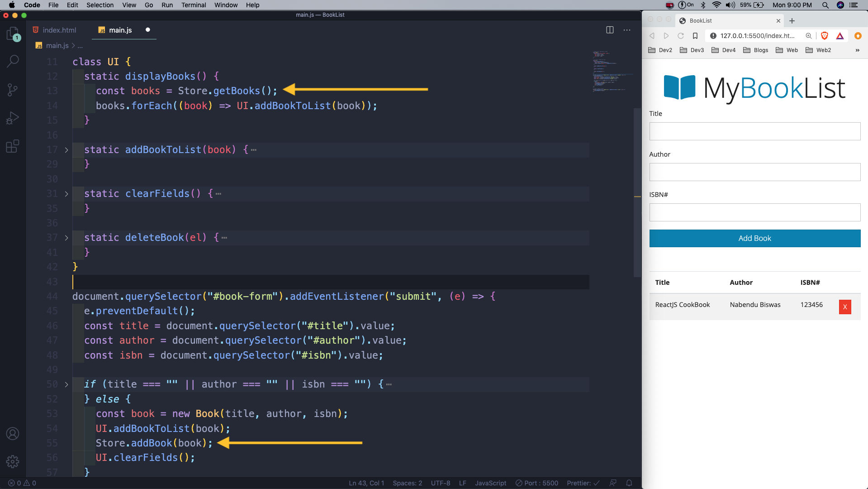Close the BookList browser tab
Image resolution: width=868 pixels, height=489 pixels.
point(778,21)
